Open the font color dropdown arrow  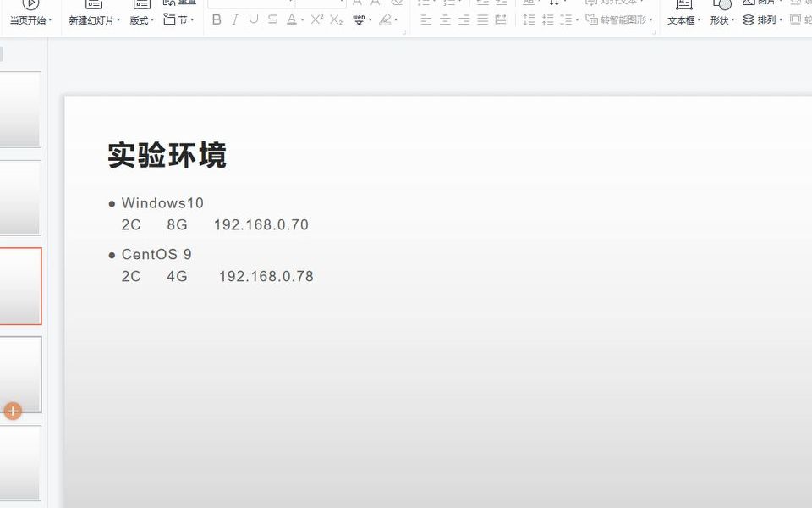[x=302, y=19]
